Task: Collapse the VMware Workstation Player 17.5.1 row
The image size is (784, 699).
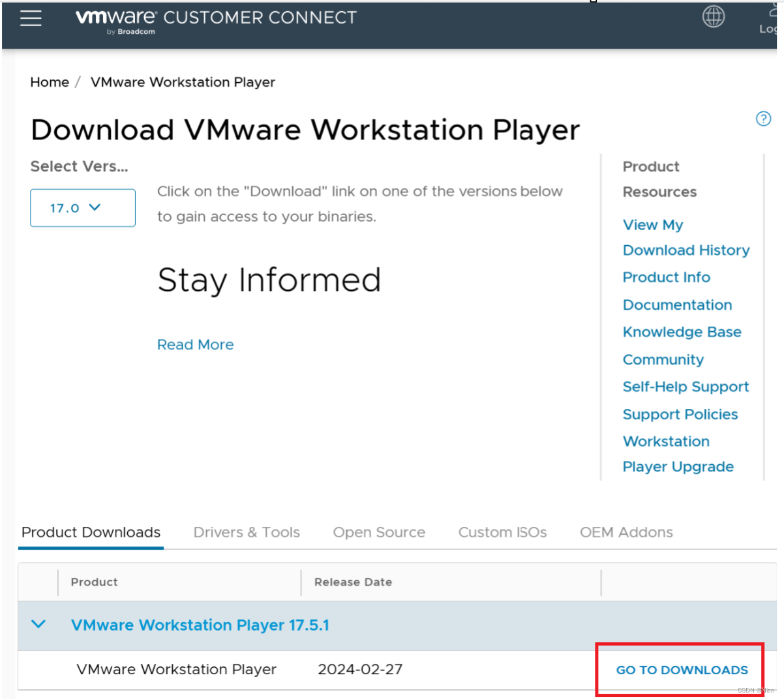Action: 38,624
